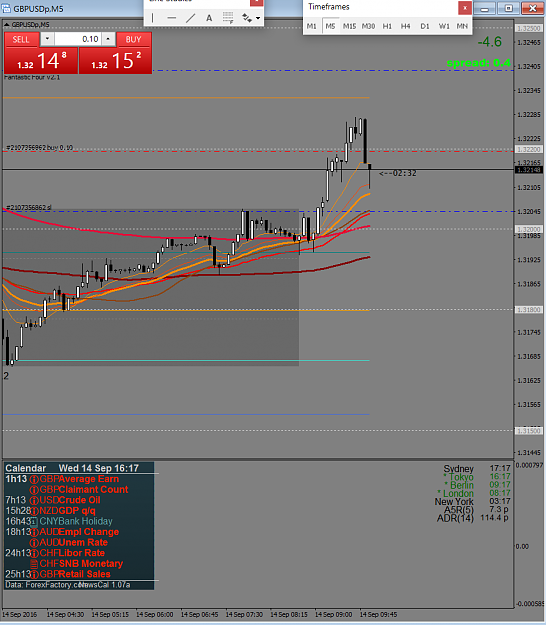This screenshot has height=625, width=546.
Task: Toggle the M5 timeframe button
Action: (x=330, y=26)
